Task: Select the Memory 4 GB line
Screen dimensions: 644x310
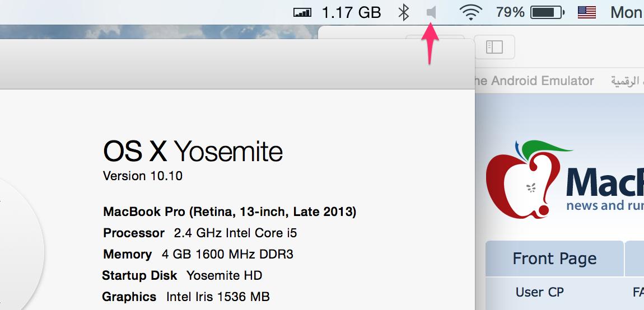Action: 198,254
